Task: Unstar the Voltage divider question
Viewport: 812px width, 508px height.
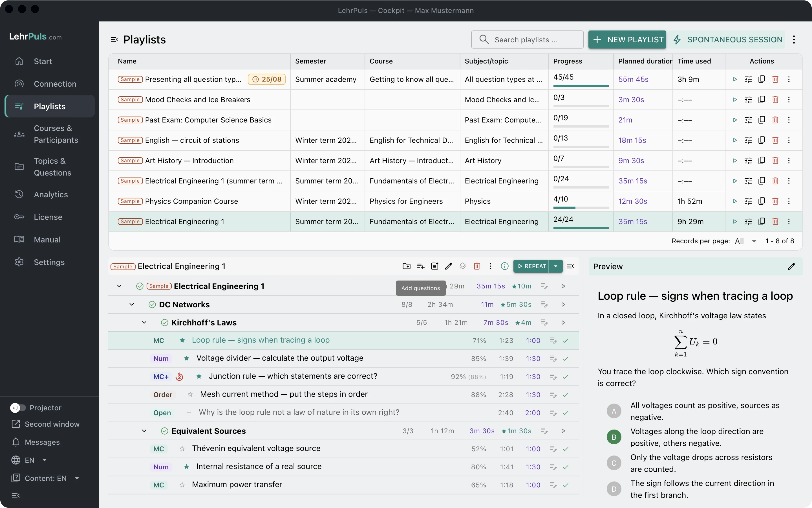Action: point(187,358)
